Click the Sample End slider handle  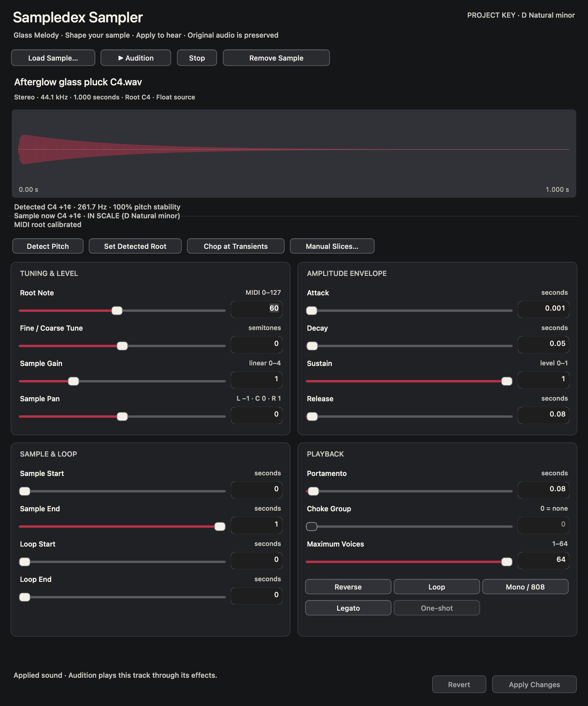point(220,527)
